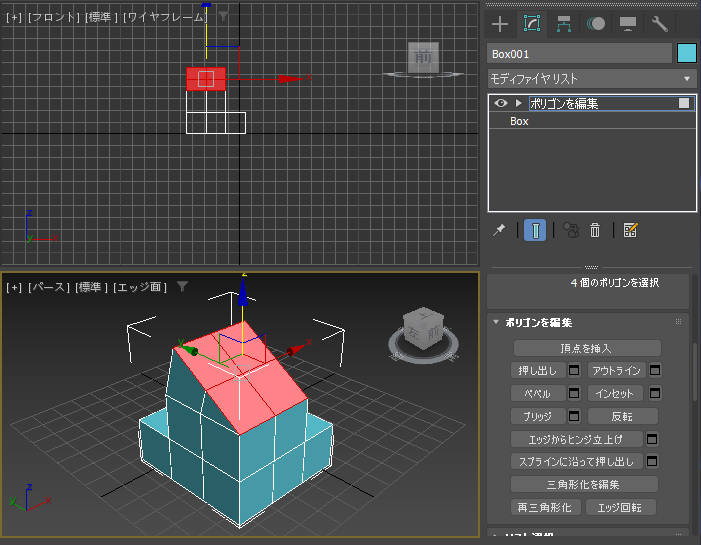
Task: Click the 三角形化を編集 button
Action: pyautogui.click(x=584, y=484)
